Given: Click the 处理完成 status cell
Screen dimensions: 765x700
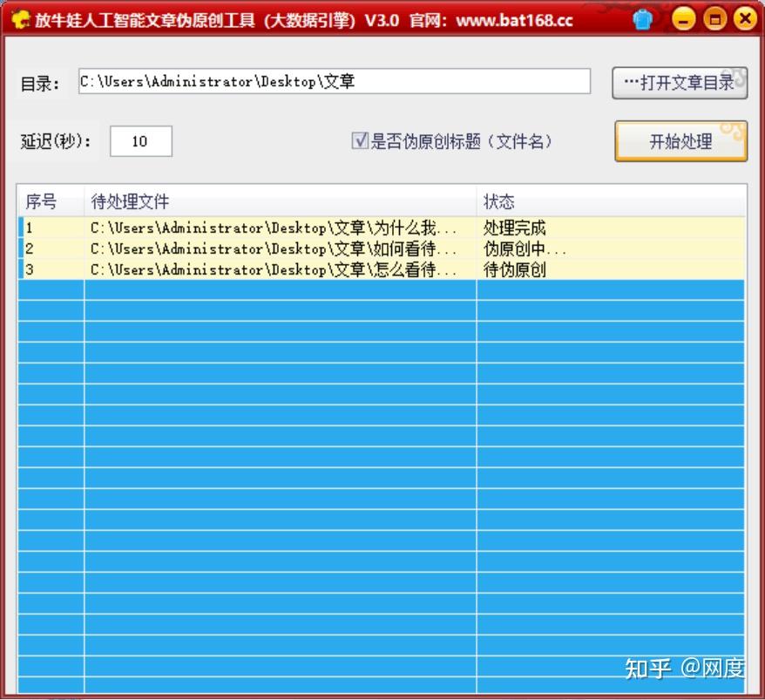Looking at the screenshot, I should point(611,228).
